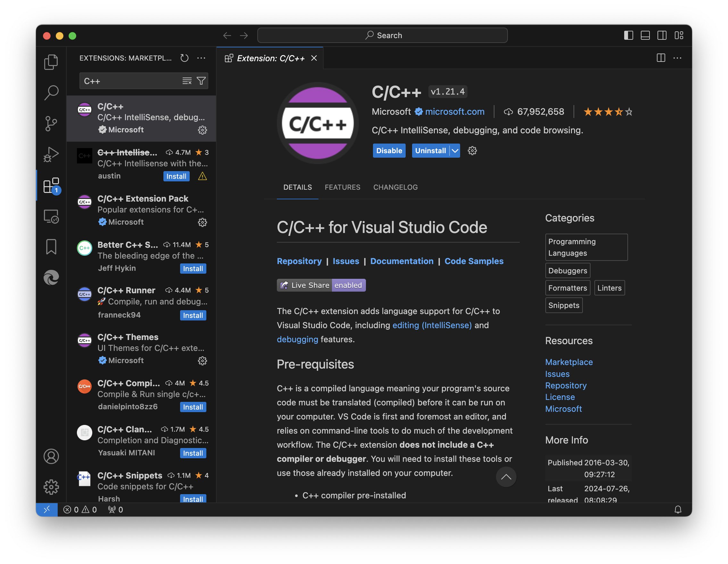Screen dimensions: 728x564
Task: Open Views and More Actions ellipsis menu
Action: click(201, 58)
